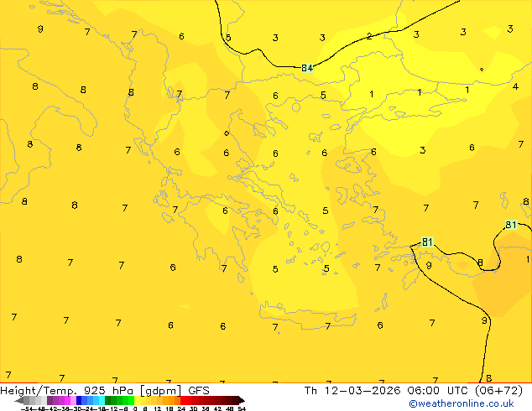Click the bright red swatch above 24
The width and height of the screenshot is (532, 411).
point(183,400)
